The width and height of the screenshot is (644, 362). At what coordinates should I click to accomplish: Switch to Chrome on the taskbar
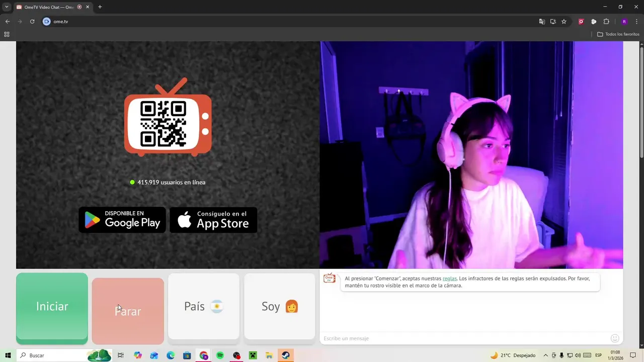204,355
